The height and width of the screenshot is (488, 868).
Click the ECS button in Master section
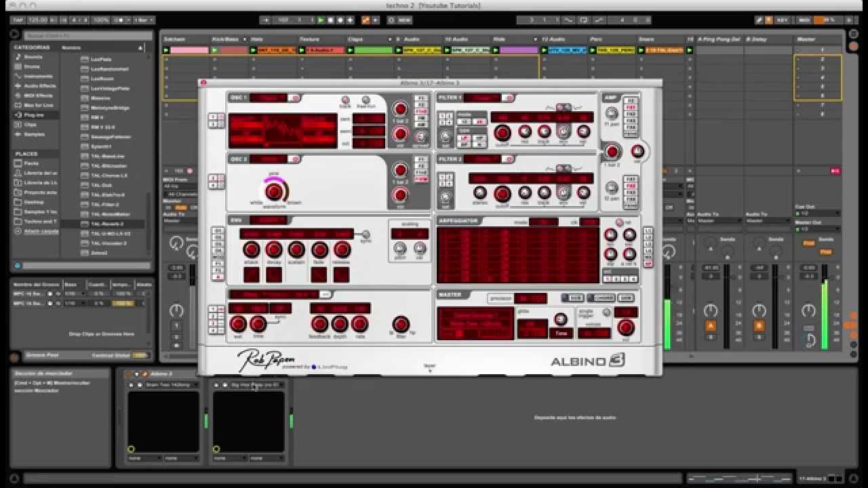click(572, 298)
